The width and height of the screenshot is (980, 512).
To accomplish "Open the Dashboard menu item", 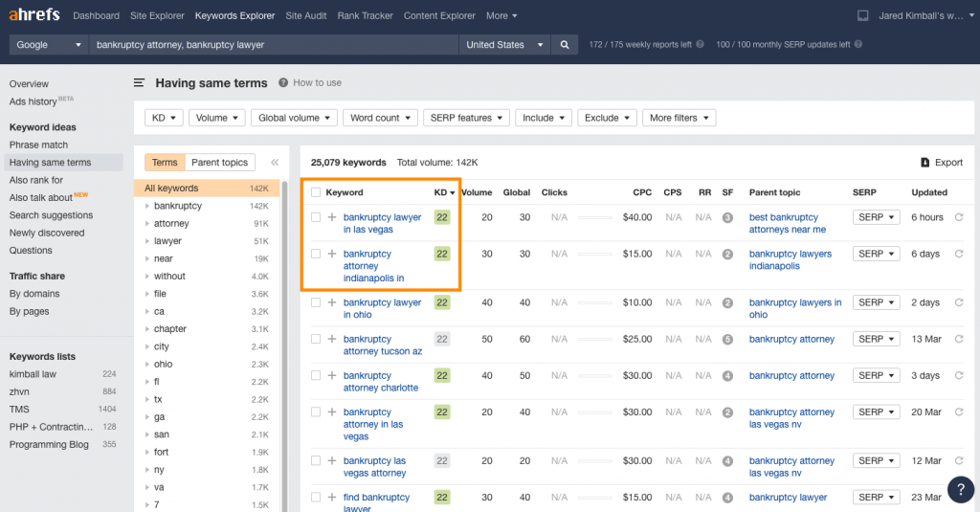I will click(x=96, y=15).
